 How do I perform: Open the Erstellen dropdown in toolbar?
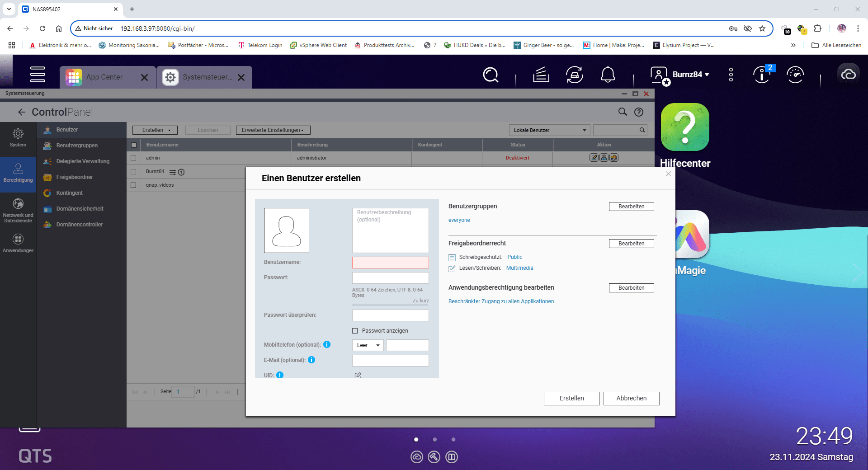tap(155, 130)
